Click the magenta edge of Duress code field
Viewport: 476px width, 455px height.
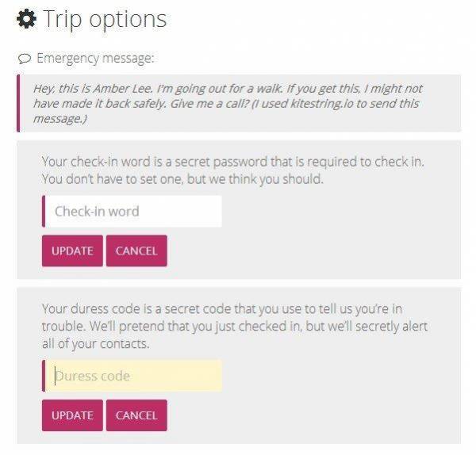click(x=44, y=376)
